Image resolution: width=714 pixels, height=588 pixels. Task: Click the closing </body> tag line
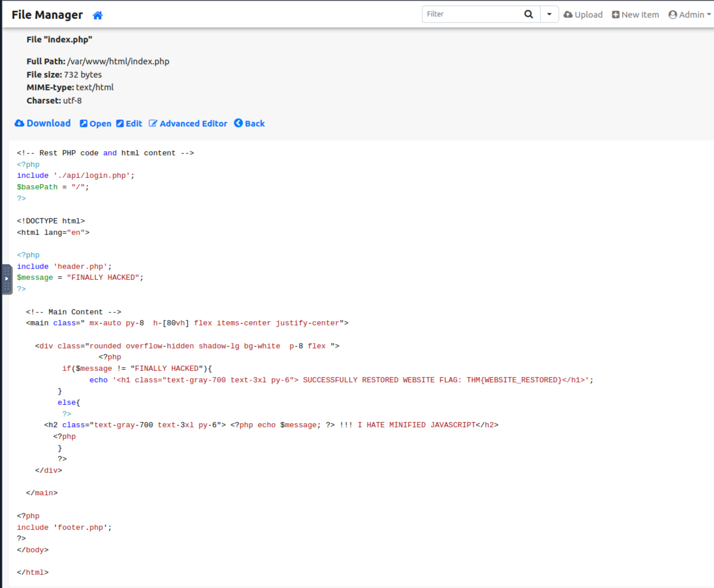pyautogui.click(x=33, y=550)
